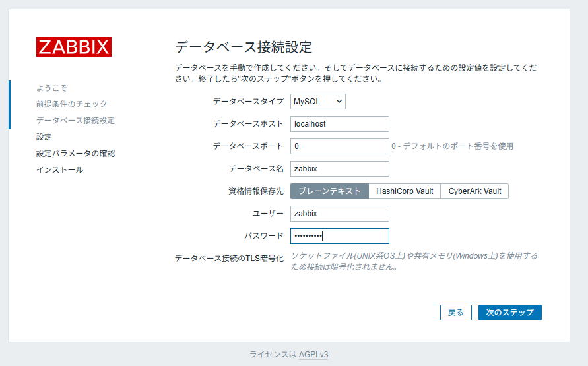Click the database port input field

coord(339,146)
